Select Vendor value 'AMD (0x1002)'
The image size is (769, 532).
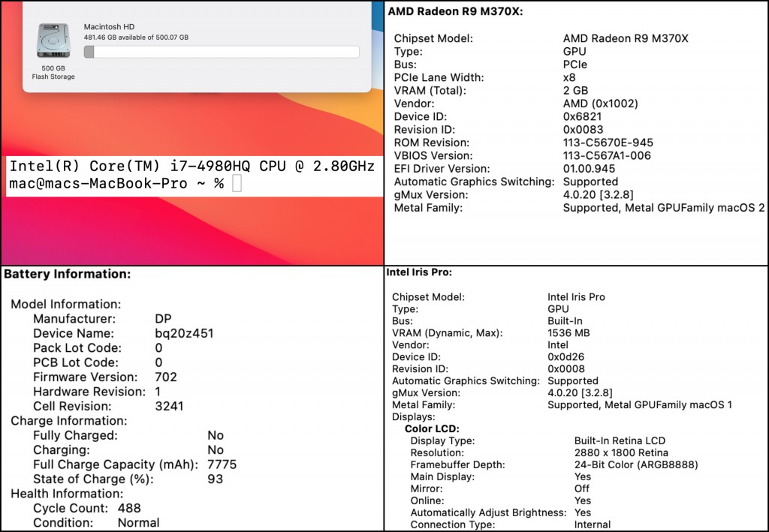click(x=600, y=104)
